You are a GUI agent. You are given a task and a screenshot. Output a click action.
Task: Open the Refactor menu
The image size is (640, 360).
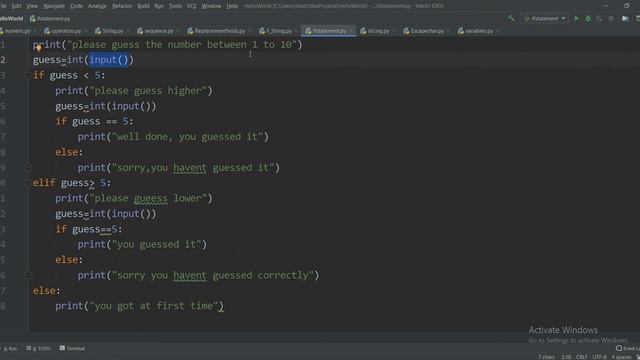(122, 6)
